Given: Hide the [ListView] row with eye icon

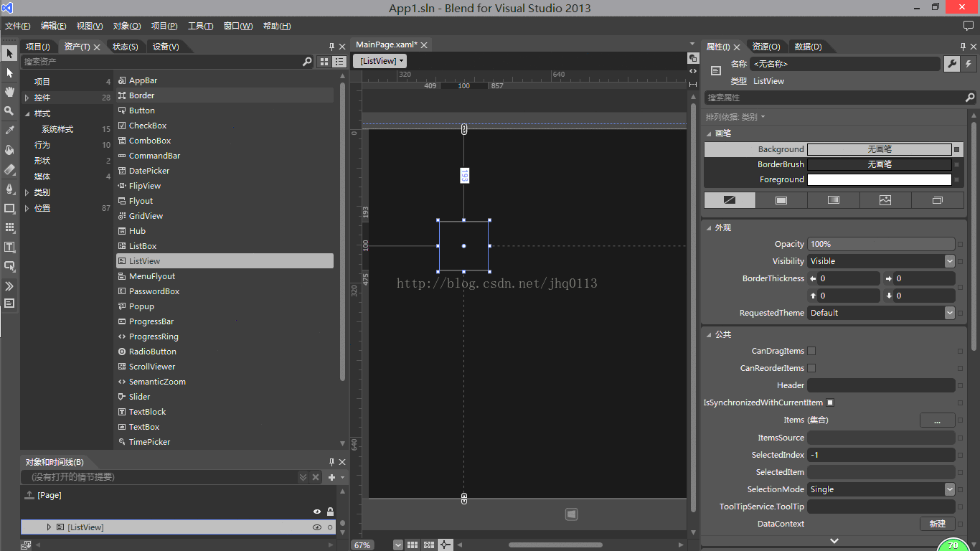Looking at the screenshot, I should (x=316, y=527).
